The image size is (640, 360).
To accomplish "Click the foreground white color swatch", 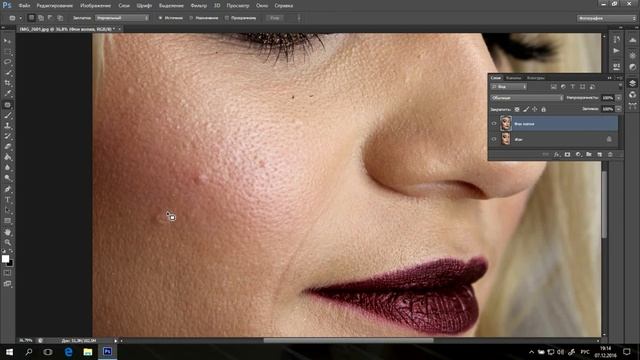I will (5, 259).
